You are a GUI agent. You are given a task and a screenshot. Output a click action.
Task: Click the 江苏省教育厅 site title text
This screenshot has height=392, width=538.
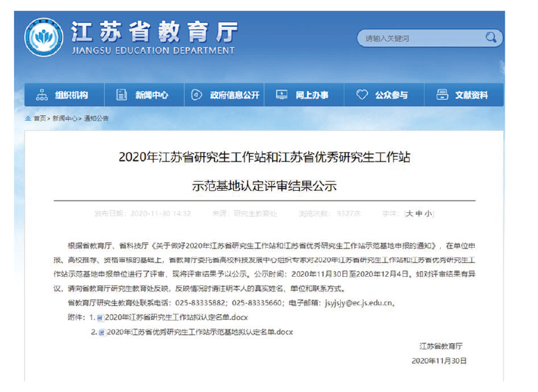[x=154, y=31]
